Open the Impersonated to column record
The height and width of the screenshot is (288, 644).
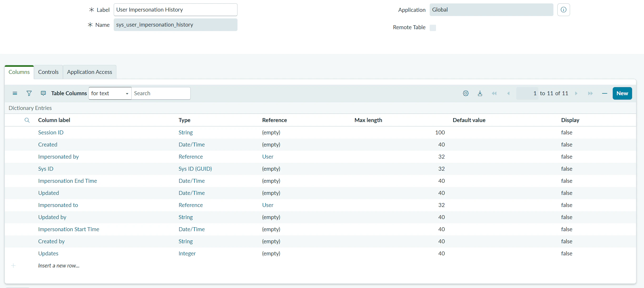[58, 205]
